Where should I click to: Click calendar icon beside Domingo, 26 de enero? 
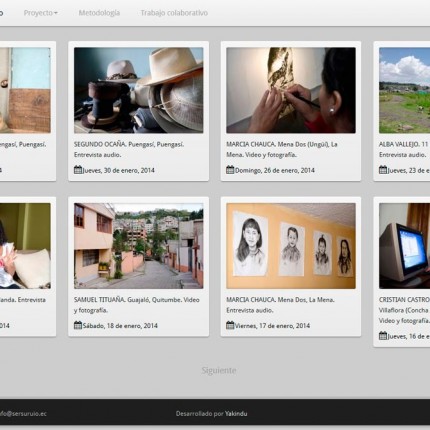click(230, 170)
